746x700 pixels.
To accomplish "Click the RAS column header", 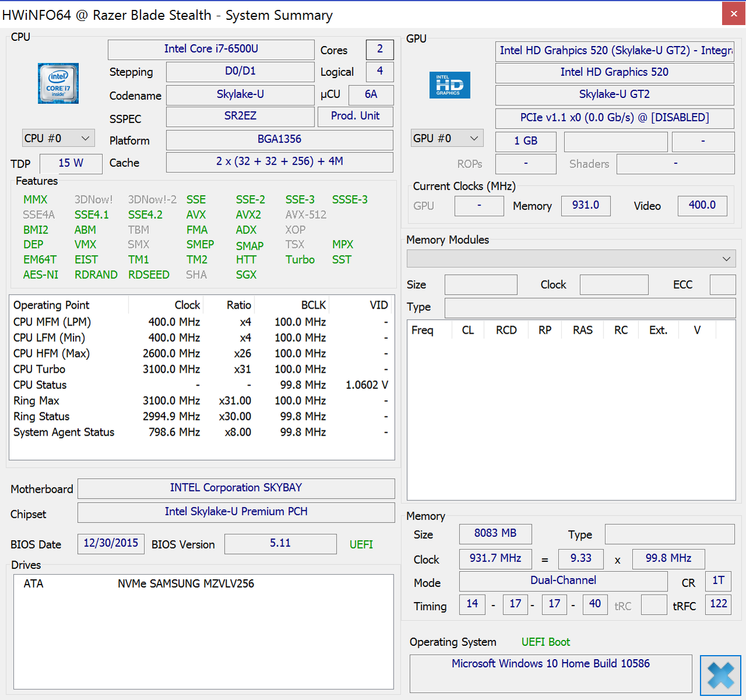I will pos(582,330).
